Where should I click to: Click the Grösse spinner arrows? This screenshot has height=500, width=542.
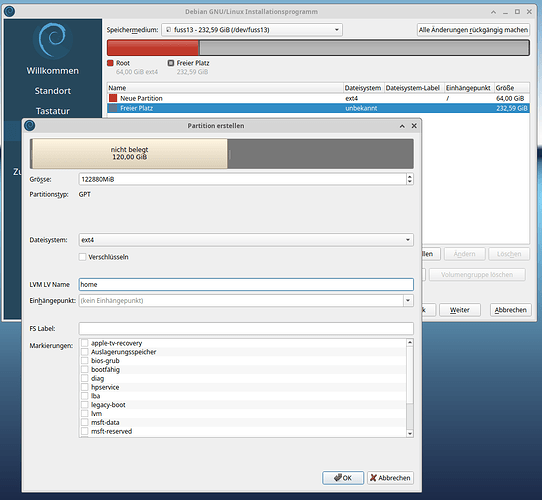[x=410, y=179]
